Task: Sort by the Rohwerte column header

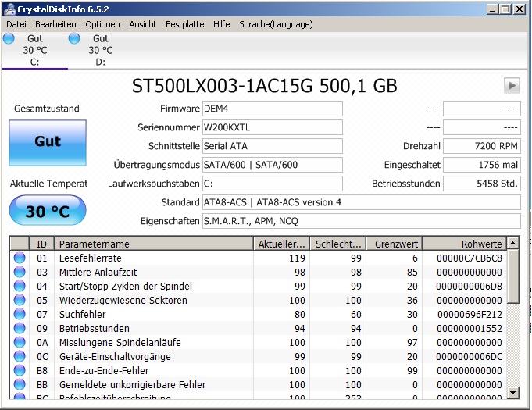Action: (465, 244)
